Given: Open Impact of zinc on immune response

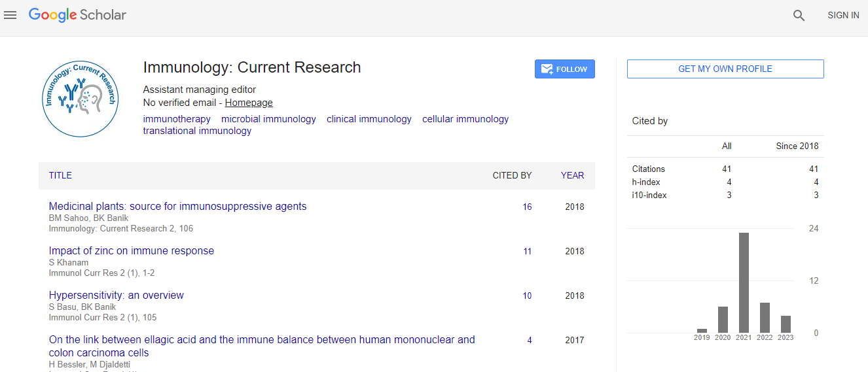Looking at the screenshot, I should click(x=131, y=250).
